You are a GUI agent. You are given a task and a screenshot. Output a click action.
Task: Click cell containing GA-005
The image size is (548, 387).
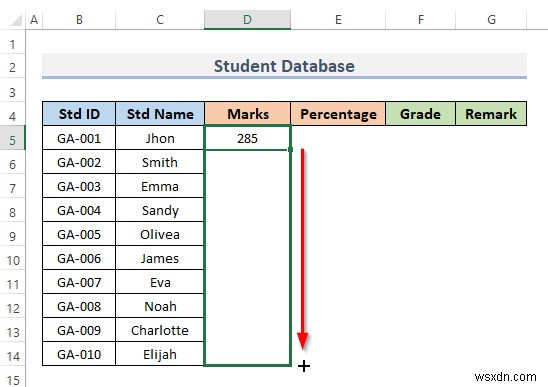(x=79, y=234)
